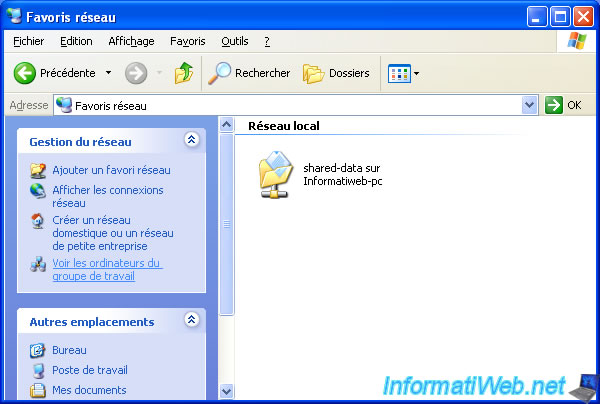
Task: Go up one folder level icon
Action: [x=184, y=73]
